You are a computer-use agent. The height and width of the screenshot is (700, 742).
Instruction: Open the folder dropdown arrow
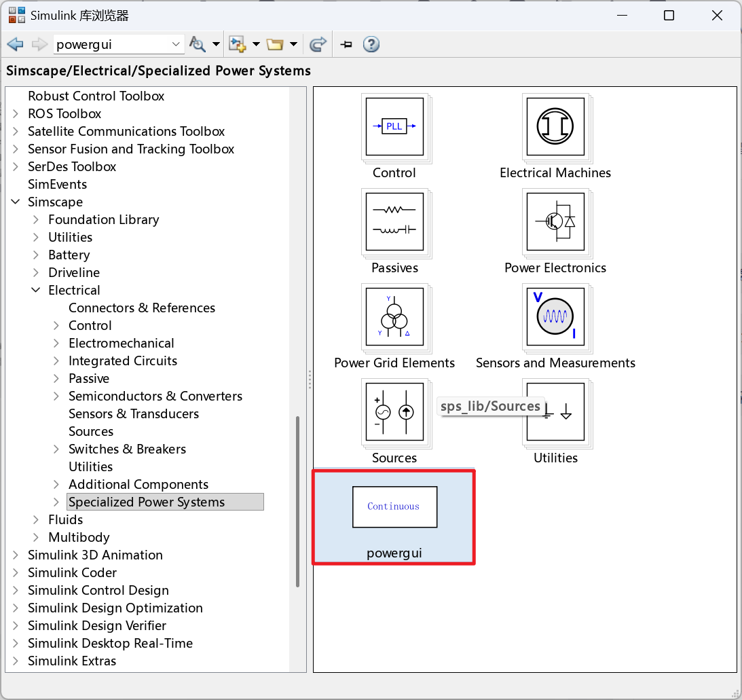pos(293,45)
